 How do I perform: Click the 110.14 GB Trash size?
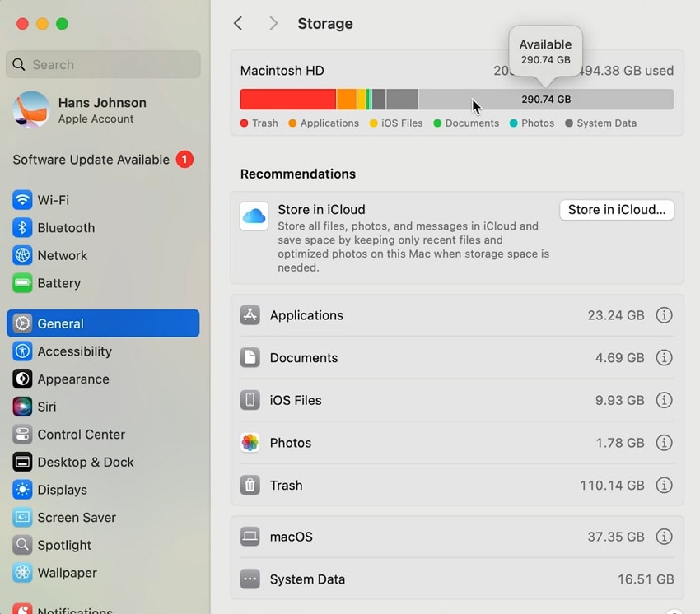pyautogui.click(x=612, y=485)
